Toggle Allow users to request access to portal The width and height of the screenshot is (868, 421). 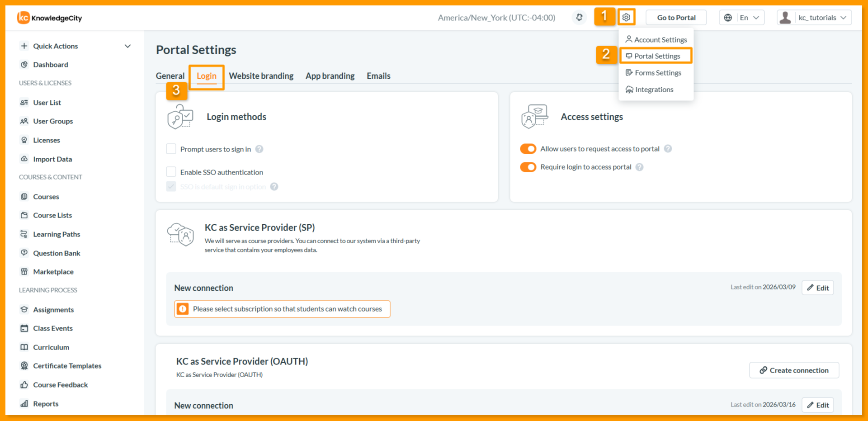(x=528, y=149)
